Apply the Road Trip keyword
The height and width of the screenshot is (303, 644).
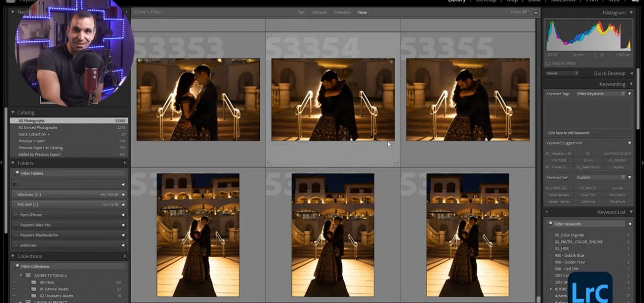coord(588,195)
